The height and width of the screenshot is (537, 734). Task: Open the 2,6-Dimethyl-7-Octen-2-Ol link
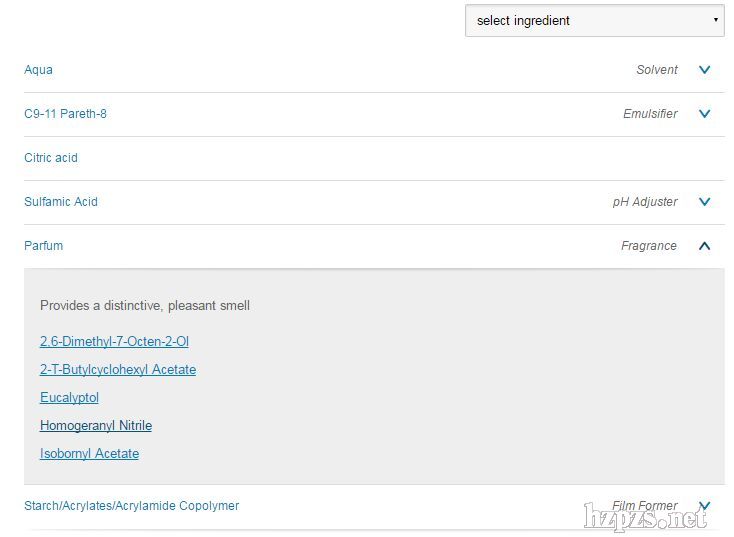[114, 342]
